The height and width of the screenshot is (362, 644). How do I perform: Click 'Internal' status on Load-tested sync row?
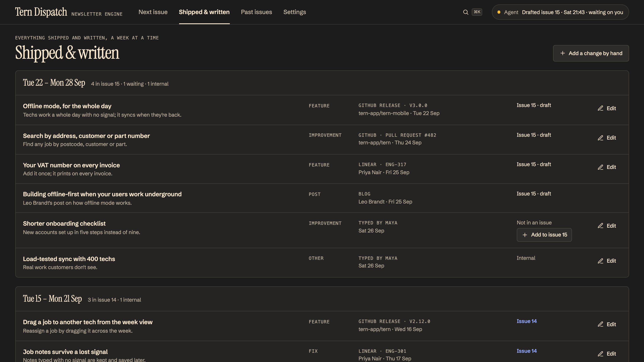(526, 258)
